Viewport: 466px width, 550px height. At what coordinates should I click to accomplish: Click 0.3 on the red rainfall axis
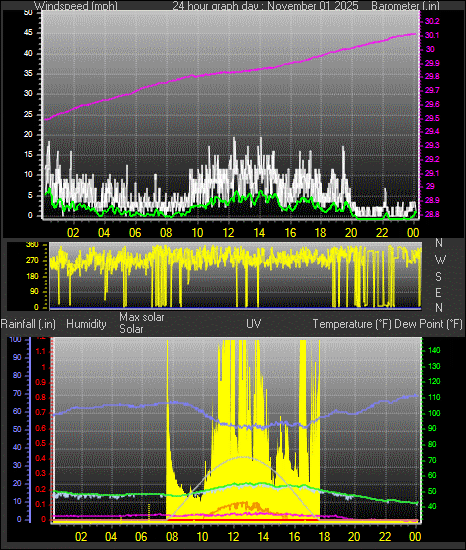[x=41, y=474]
